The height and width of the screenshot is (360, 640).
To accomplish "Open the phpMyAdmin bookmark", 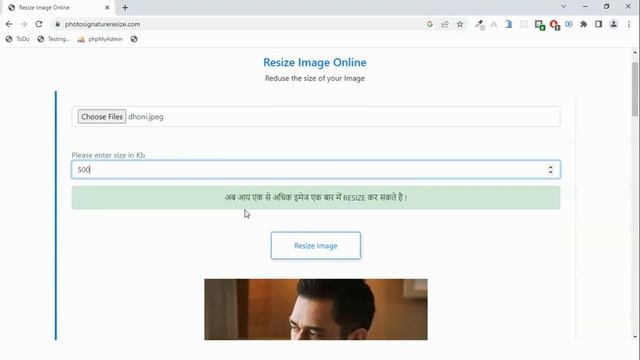I will coord(100,39).
